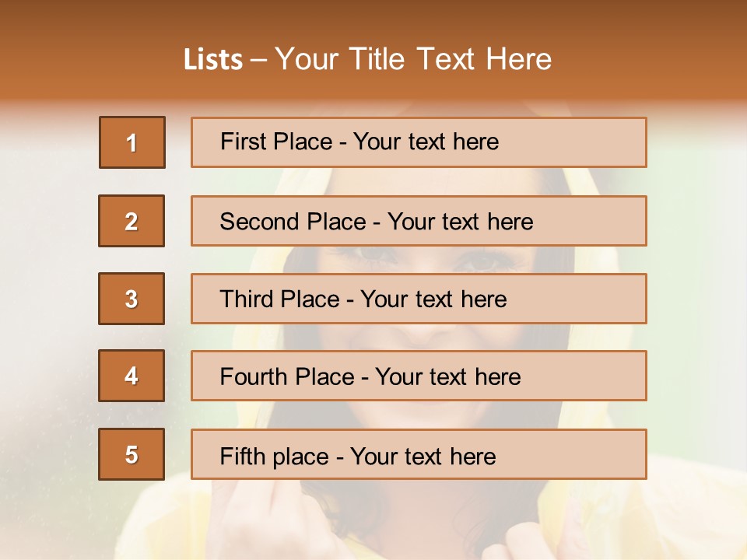Click the bold word Lists in title

[213, 60]
